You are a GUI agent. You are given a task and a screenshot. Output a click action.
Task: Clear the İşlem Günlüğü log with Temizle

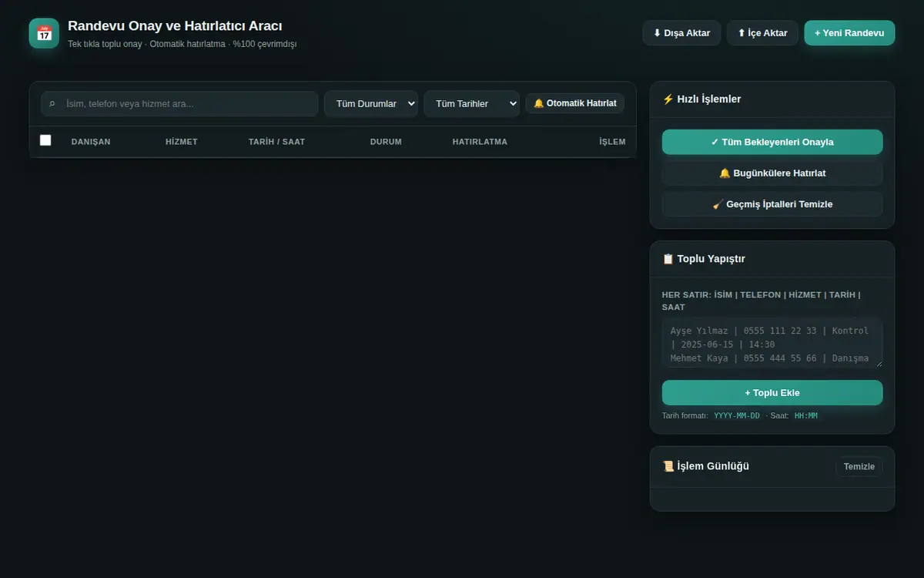click(859, 466)
